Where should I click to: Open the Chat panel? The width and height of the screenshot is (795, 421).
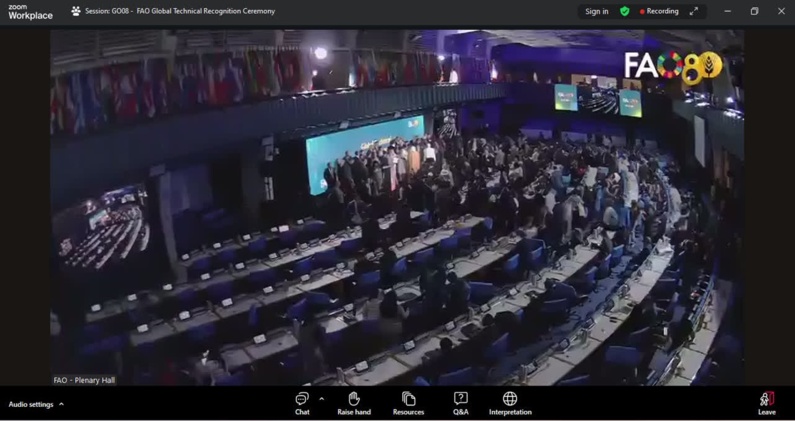(x=302, y=403)
